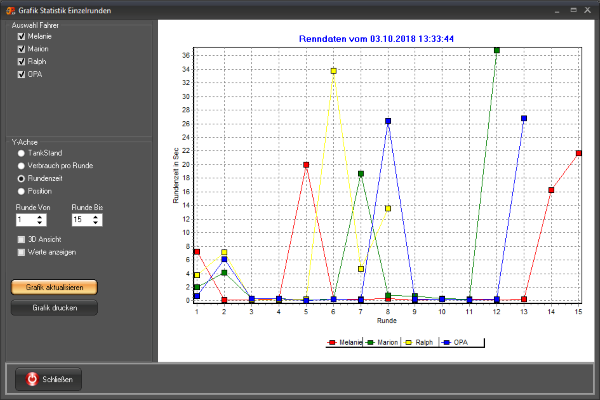Uncheck the OPA driver checkbox
Image resolution: width=600 pixels, height=400 pixels.
[21, 74]
